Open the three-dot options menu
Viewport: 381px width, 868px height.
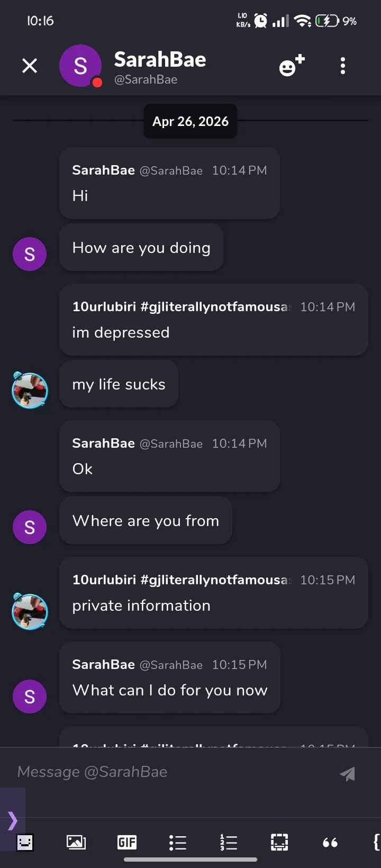click(343, 66)
